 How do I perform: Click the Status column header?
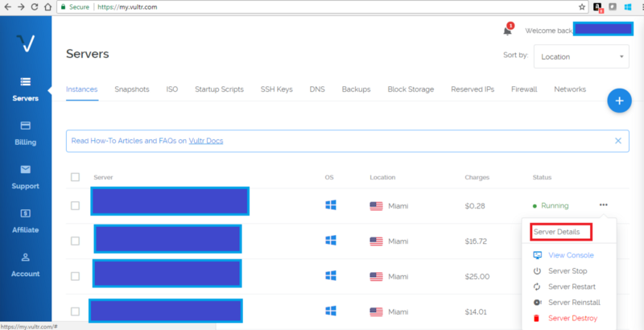542,177
